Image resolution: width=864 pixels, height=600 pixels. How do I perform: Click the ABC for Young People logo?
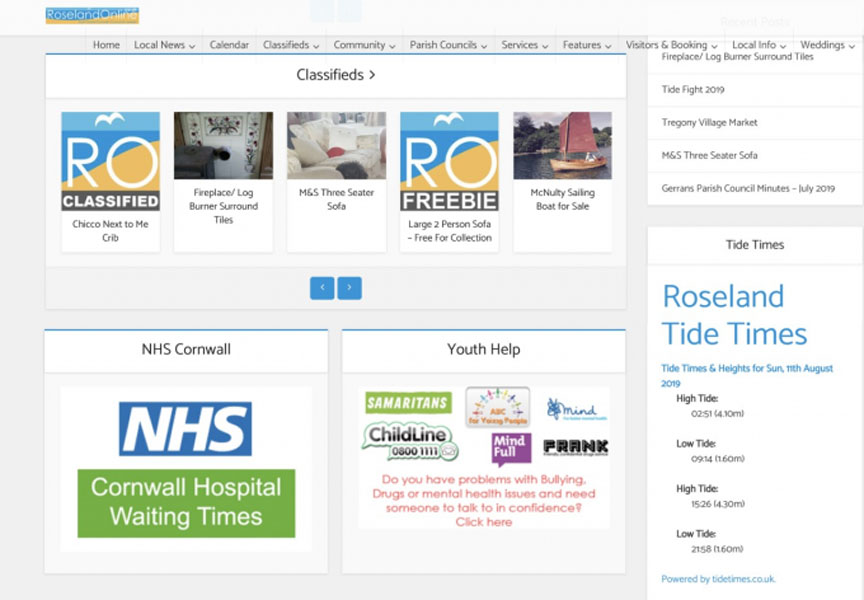pyautogui.click(x=498, y=407)
